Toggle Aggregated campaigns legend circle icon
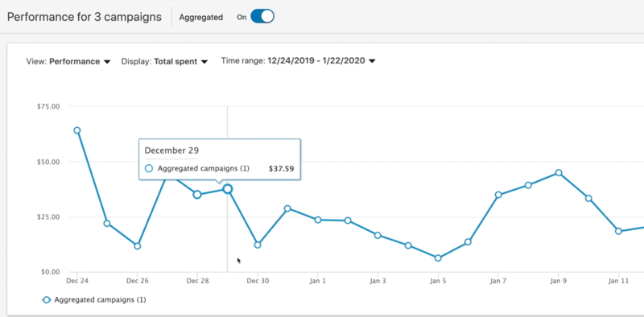 tap(47, 300)
